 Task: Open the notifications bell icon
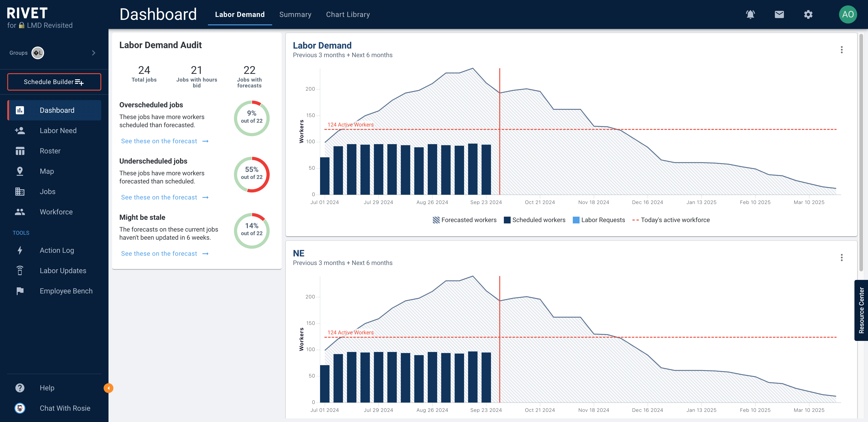750,14
